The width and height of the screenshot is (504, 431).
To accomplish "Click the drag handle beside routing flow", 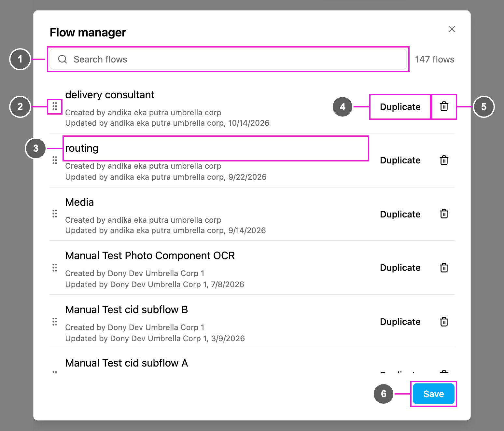I will click(55, 160).
